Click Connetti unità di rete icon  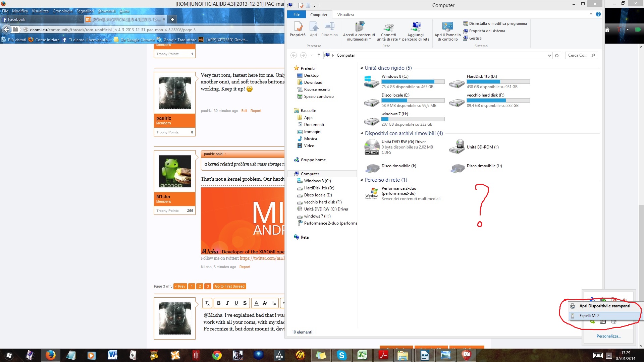pyautogui.click(x=388, y=31)
